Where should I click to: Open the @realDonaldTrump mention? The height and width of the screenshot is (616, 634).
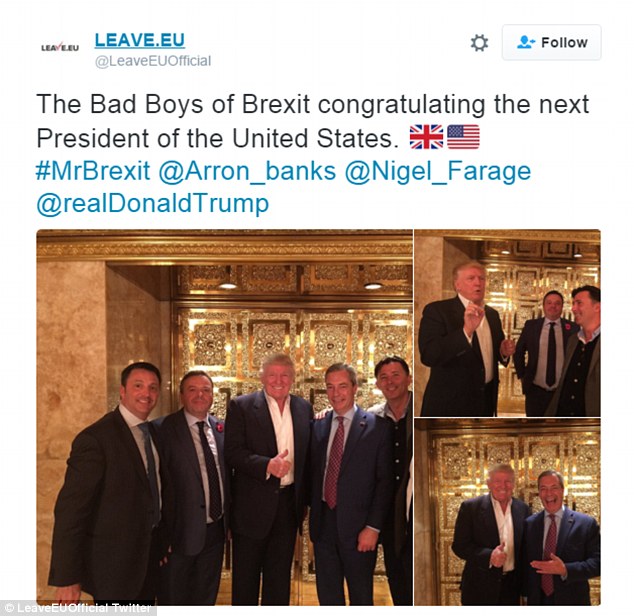[152, 203]
